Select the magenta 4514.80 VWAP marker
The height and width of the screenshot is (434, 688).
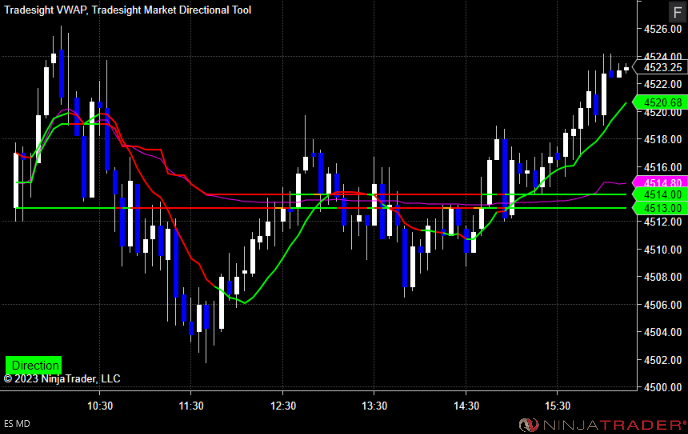coord(661,181)
